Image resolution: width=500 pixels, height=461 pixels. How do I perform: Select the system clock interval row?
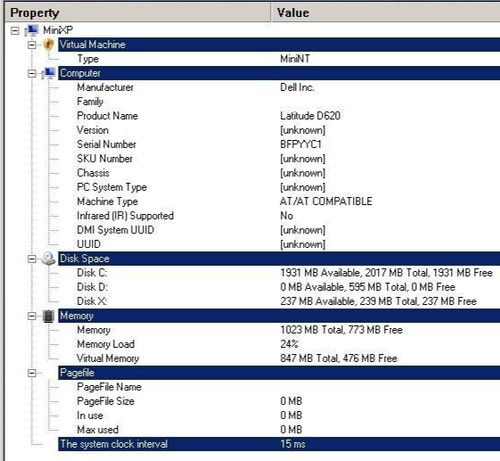tap(279, 444)
